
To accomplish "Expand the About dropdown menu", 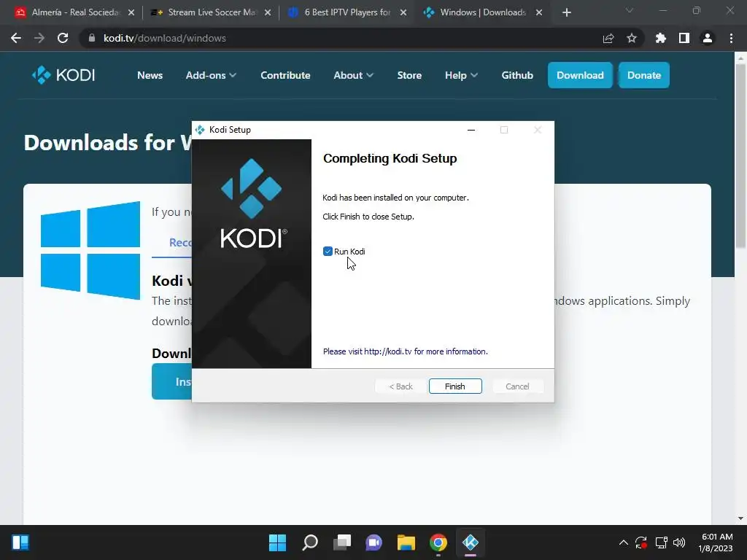I will click(353, 75).
